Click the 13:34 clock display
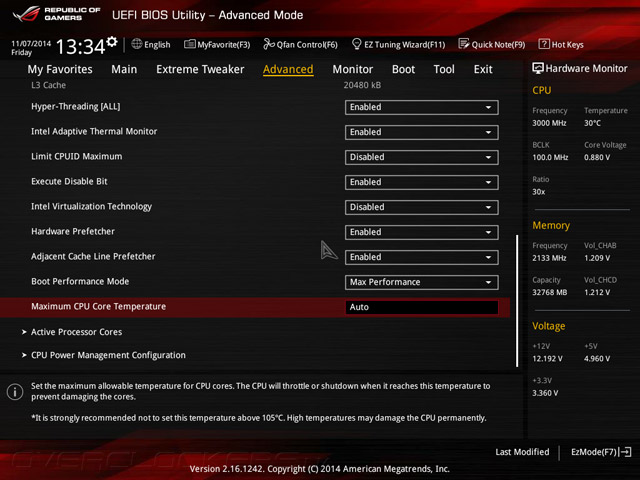The width and height of the screenshot is (640, 480). coord(80,47)
